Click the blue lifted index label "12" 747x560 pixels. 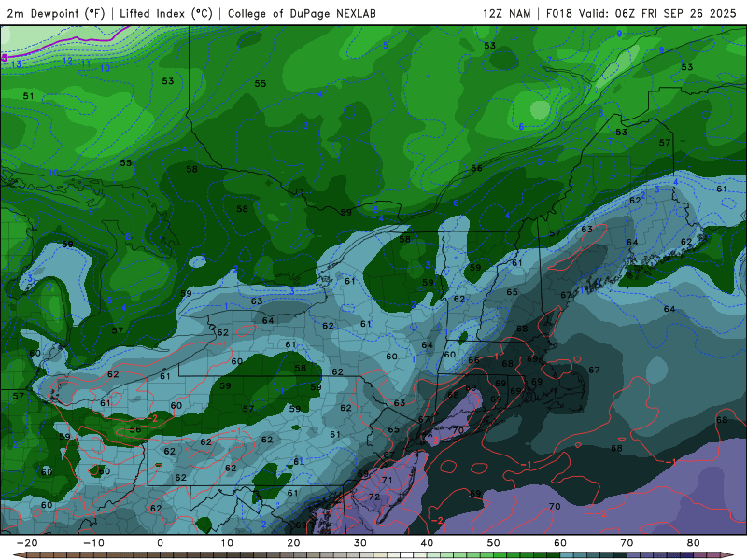[67, 61]
